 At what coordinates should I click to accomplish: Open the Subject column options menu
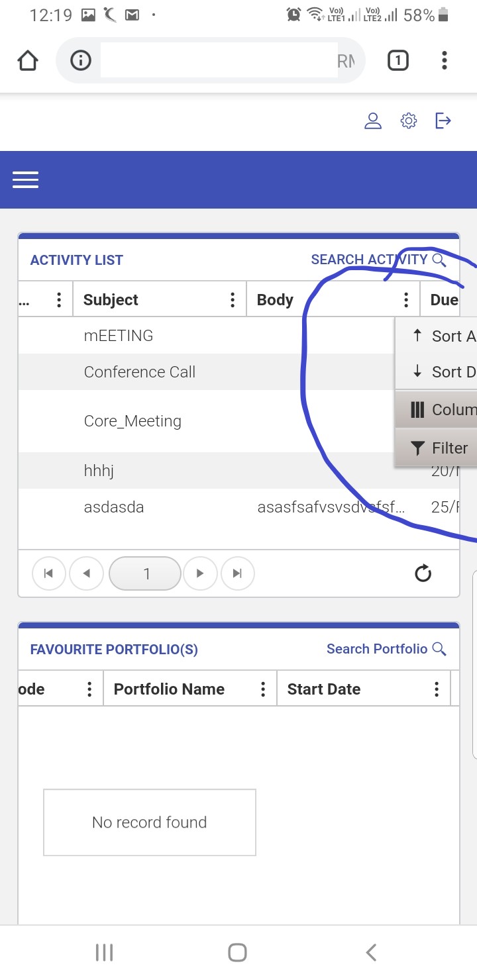pos(233,300)
